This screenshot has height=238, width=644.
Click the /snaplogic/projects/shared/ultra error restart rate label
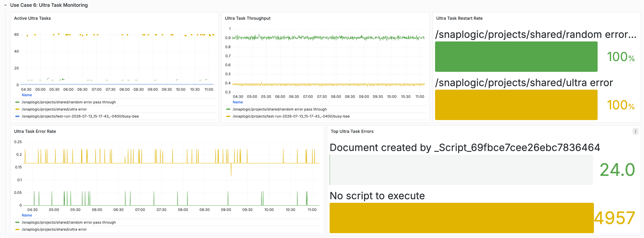click(x=524, y=83)
